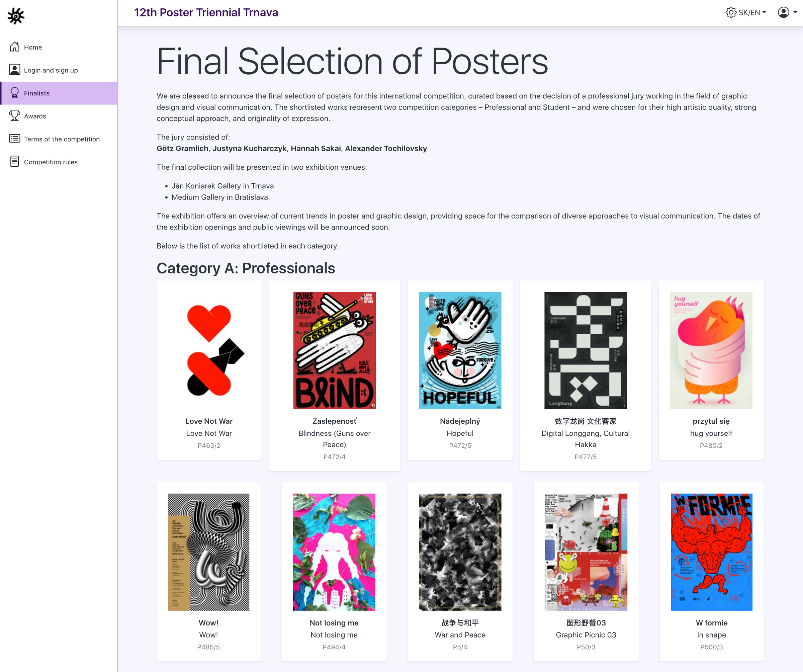This screenshot has height=672, width=803.
Task: Select the Hopeful poster image
Action: (x=460, y=350)
